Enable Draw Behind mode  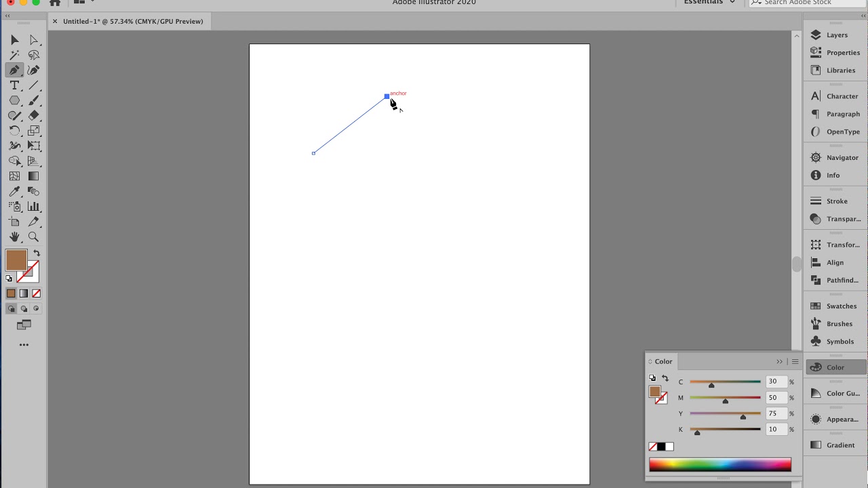pyautogui.click(x=24, y=308)
